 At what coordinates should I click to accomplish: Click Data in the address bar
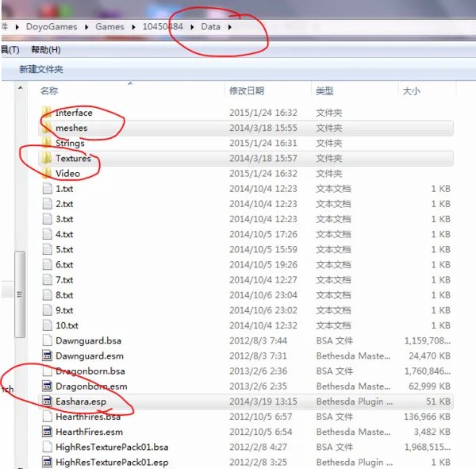[x=211, y=27]
